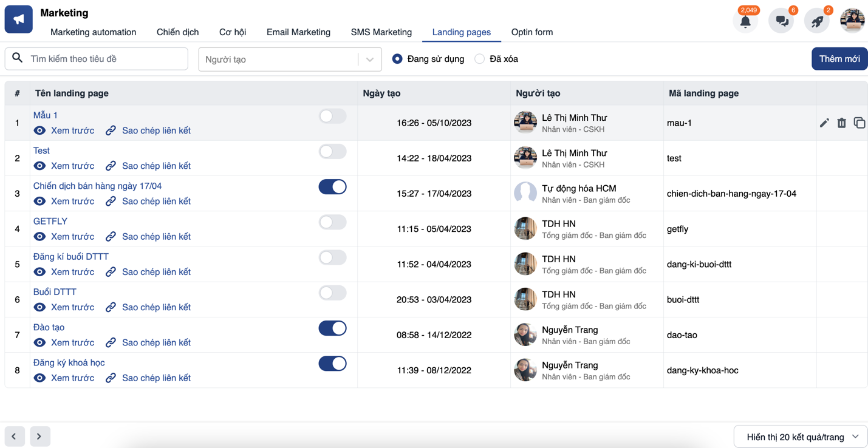Image resolution: width=868 pixels, height=448 pixels.
Task: Select the "Đã xóa" radio button
Action: click(480, 58)
